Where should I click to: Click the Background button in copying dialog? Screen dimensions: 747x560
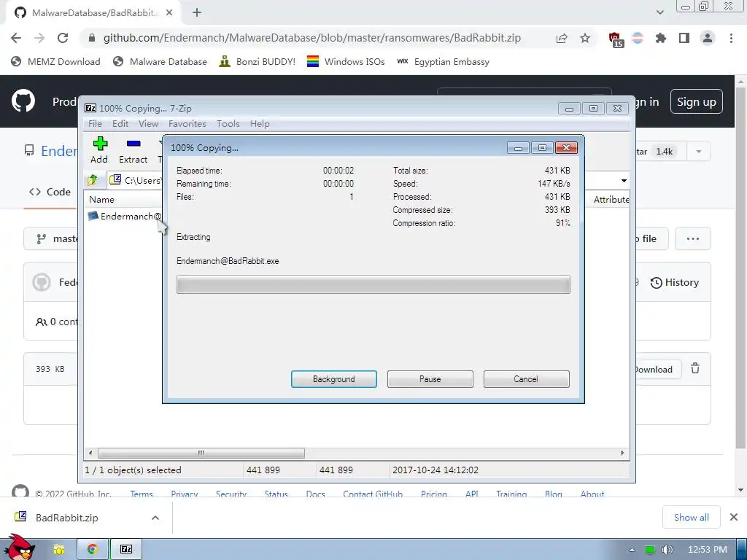(333, 379)
